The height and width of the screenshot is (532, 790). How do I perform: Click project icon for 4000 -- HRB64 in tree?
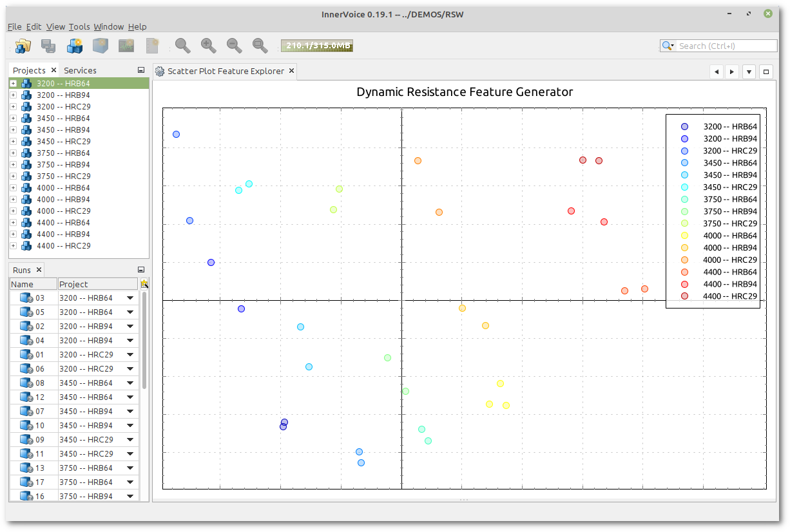26,188
